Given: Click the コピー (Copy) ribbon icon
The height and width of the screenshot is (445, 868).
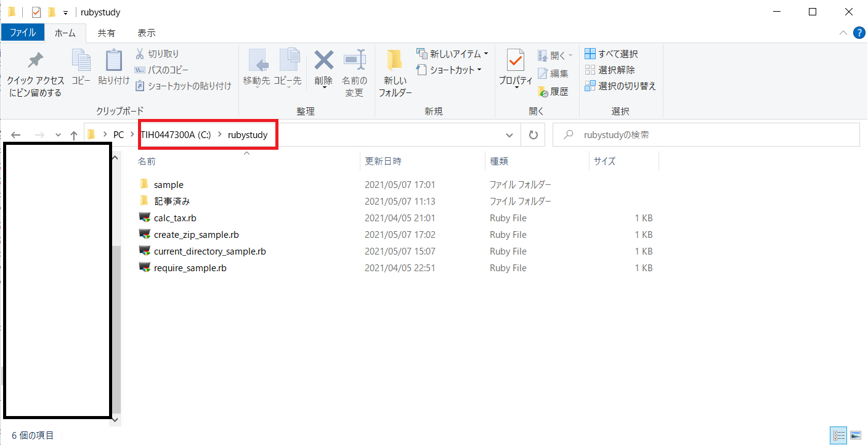Looking at the screenshot, I should tap(81, 60).
